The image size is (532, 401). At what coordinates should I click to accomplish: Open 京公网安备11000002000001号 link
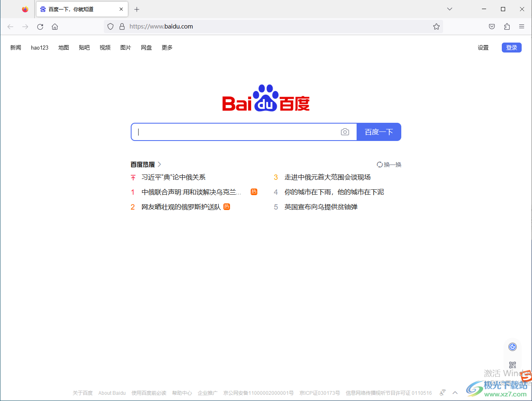coord(259,393)
